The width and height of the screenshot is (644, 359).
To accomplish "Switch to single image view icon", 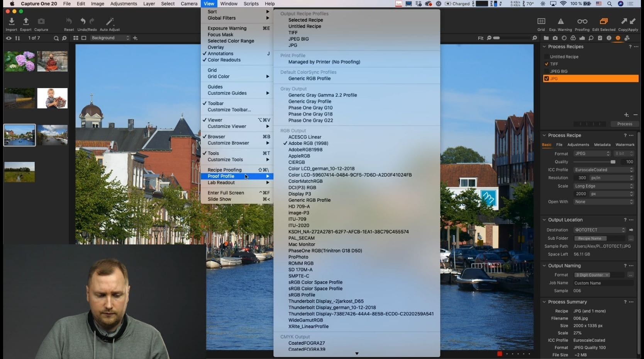I will coord(84,38).
